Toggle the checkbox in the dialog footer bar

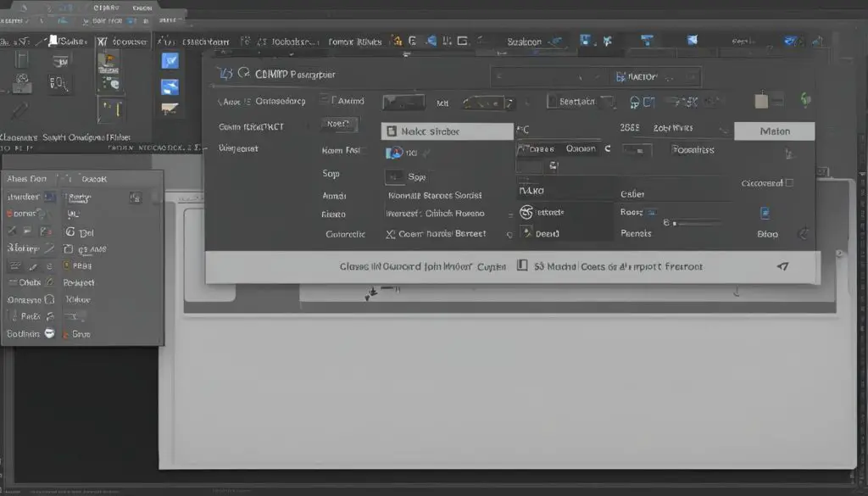tap(522, 266)
